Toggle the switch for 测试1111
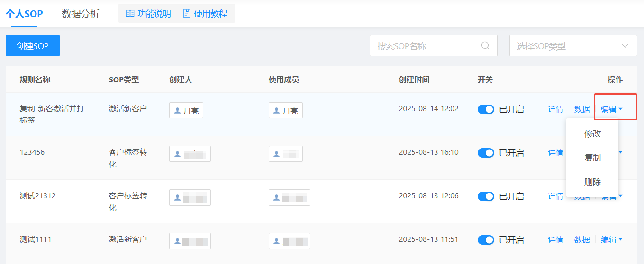Image resolution: width=644 pixels, height=264 pixels. [486, 240]
